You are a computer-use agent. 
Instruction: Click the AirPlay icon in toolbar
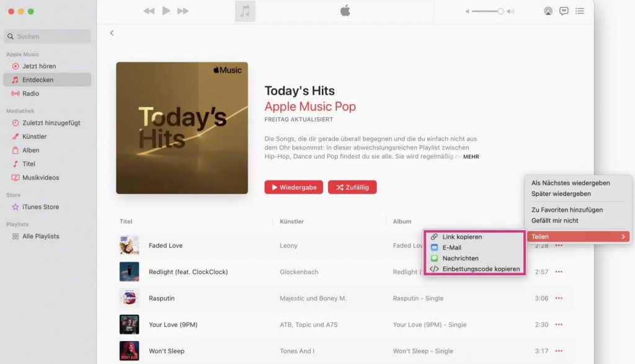click(x=548, y=11)
